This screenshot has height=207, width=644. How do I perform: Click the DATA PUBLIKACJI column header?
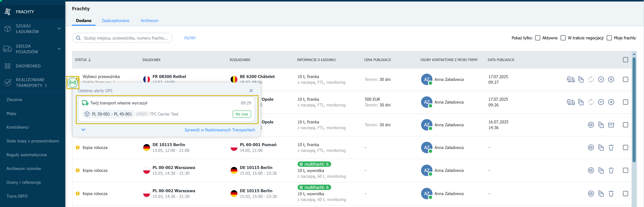click(x=501, y=60)
